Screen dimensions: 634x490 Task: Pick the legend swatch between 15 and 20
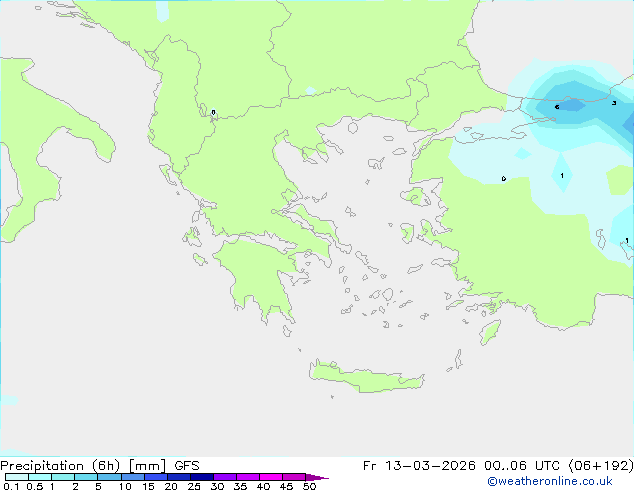pyautogui.click(x=156, y=477)
